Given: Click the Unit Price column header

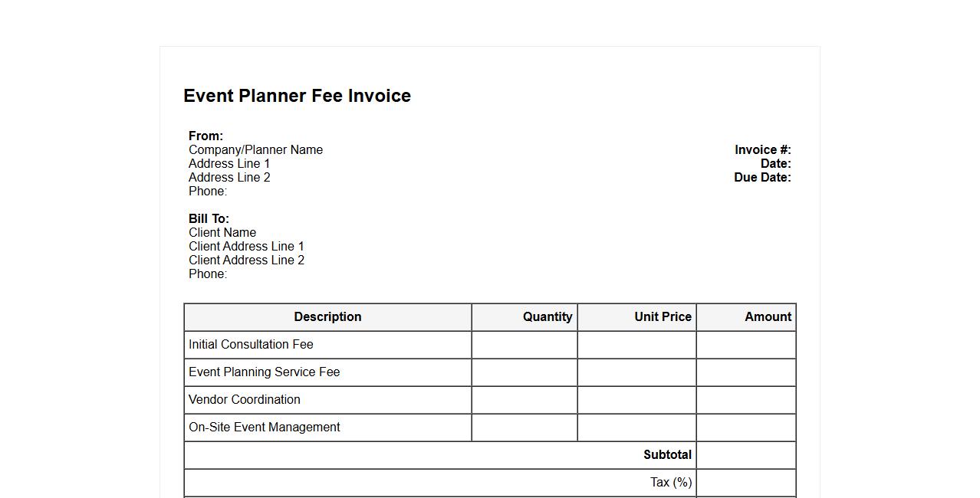Looking at the screenshot, I should pyautogui.click(x=663, y=317).
